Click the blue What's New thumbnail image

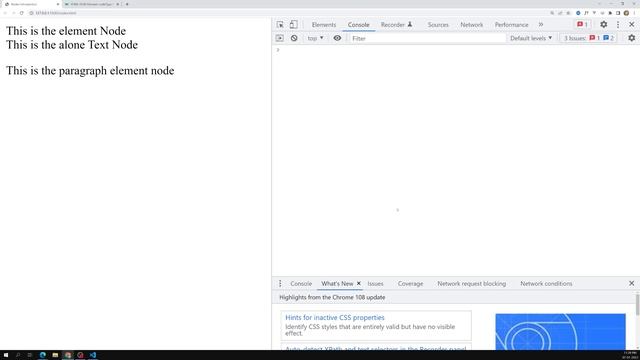click(x=560, y=331)
